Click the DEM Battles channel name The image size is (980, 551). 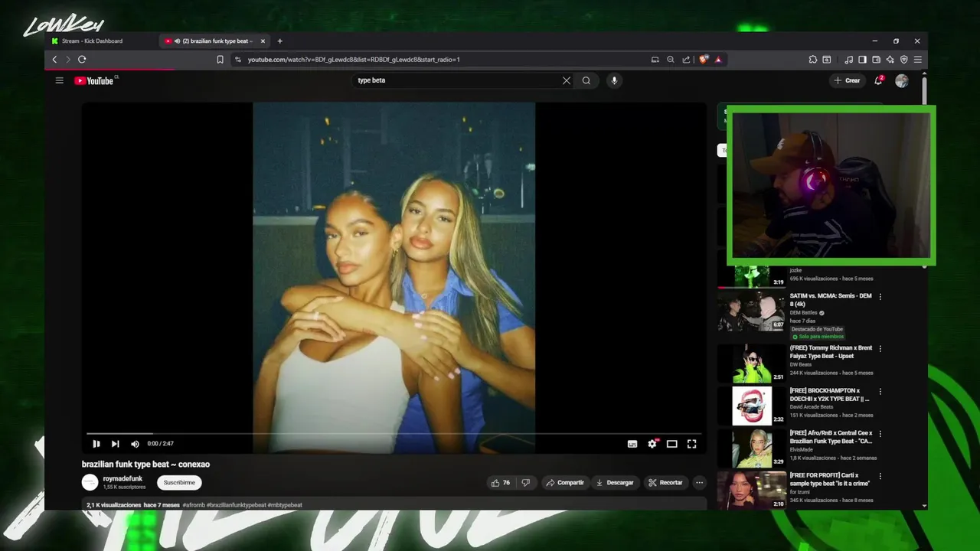pos(804,313)
